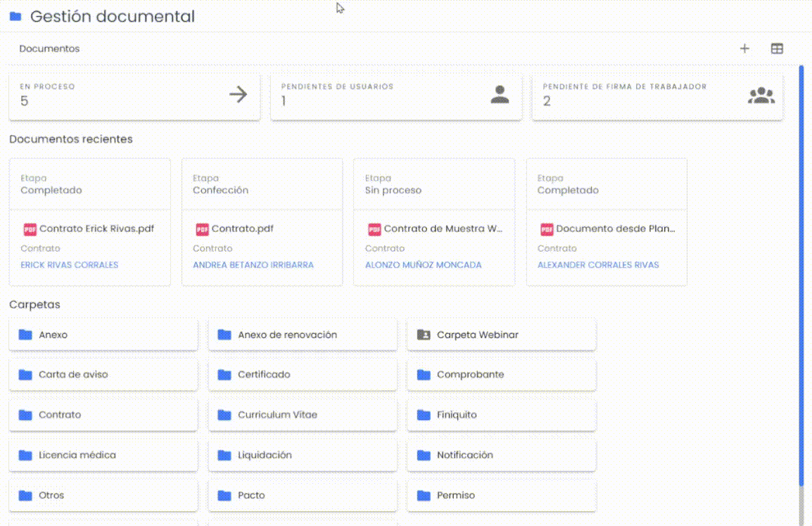This screenshot has width=812, height=526.
Task: Click the Documento desde Plan... file name
Action: (x=616, y=229)
